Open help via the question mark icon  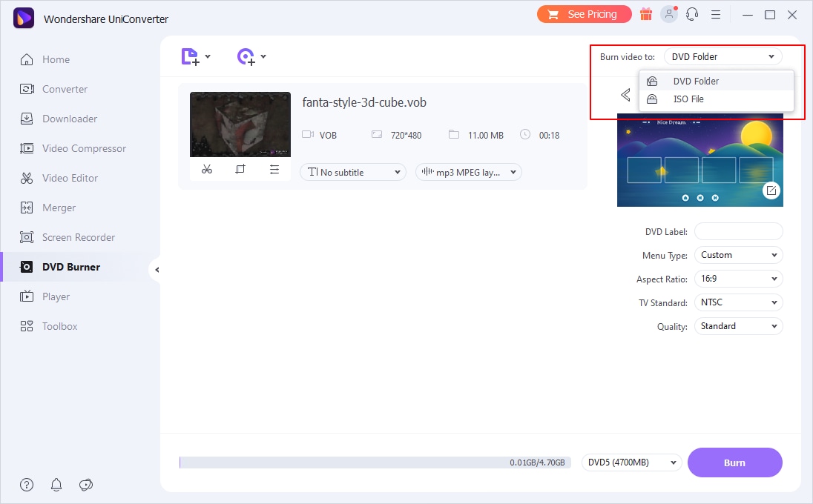[x=27, y=485]
